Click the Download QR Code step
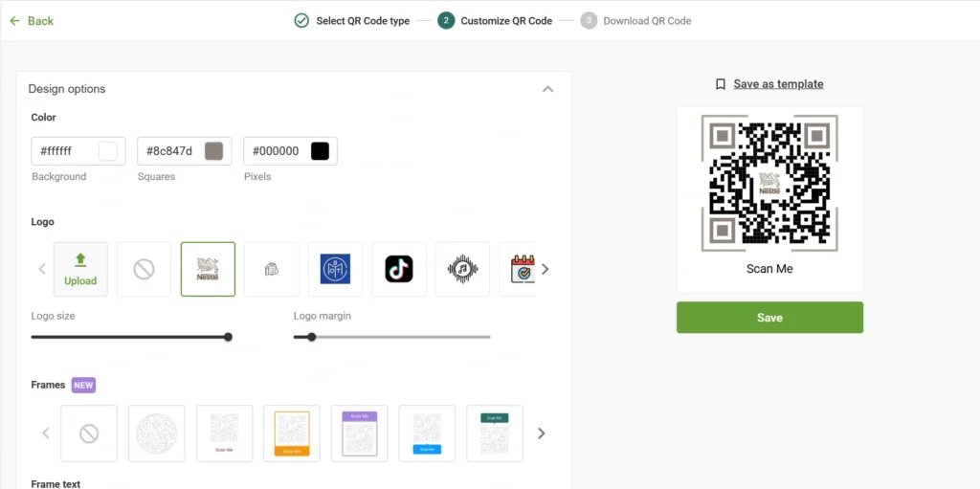The width and height of the screenshot is (980, 489). pyautogui.click(x=635, y=21)
